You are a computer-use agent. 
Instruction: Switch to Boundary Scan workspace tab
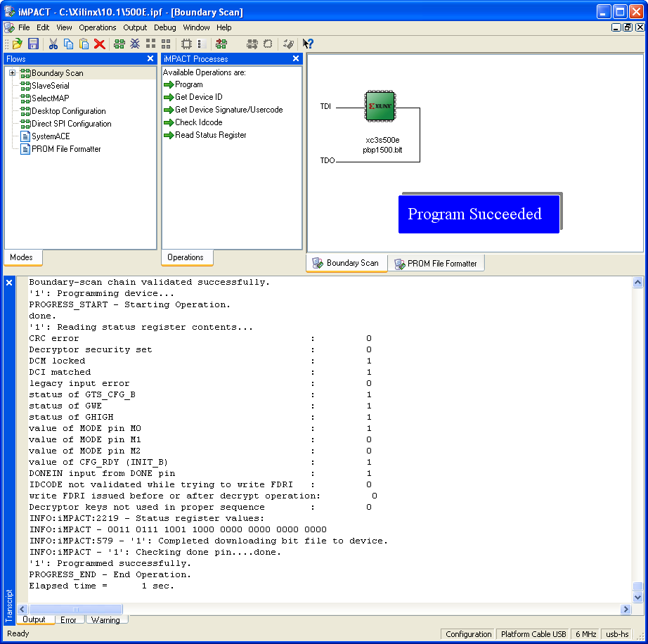346,264
